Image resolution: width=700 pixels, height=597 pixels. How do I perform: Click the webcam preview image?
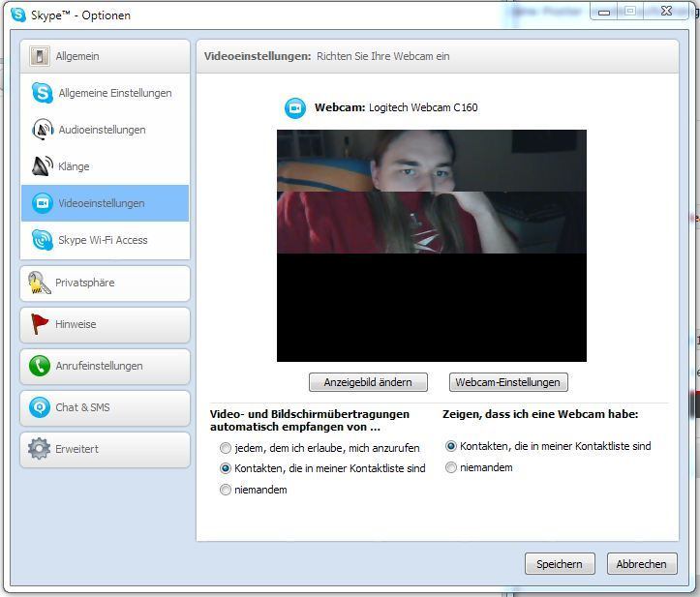[x=431, y=246]
